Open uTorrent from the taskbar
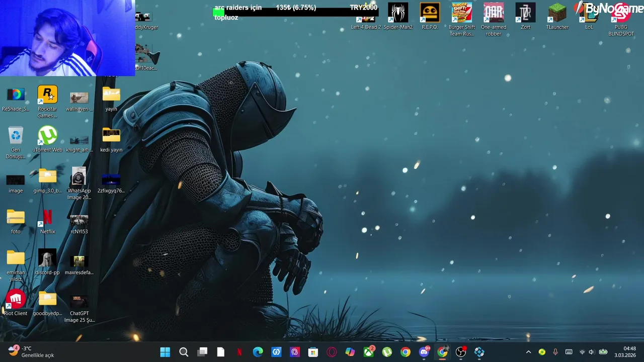 387,352
